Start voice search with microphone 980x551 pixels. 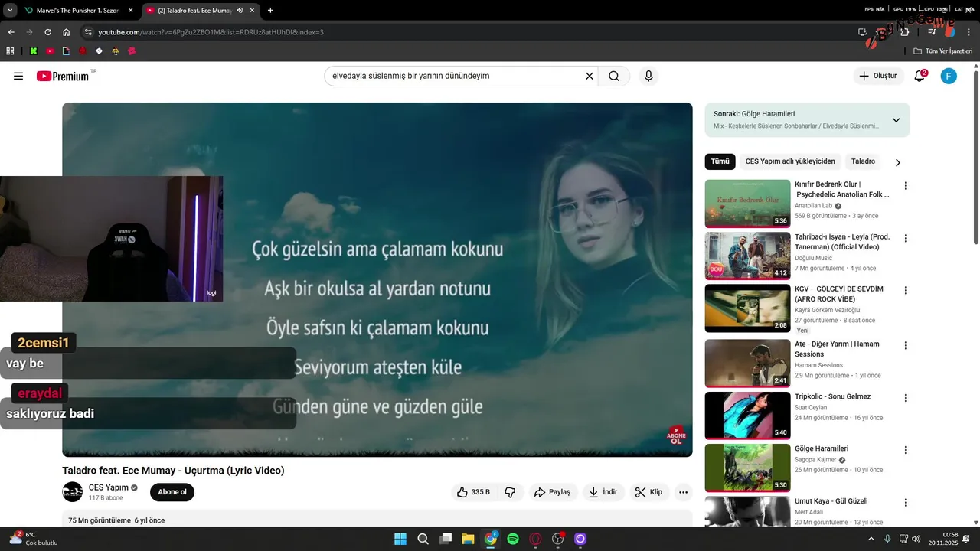coord(648,76)
